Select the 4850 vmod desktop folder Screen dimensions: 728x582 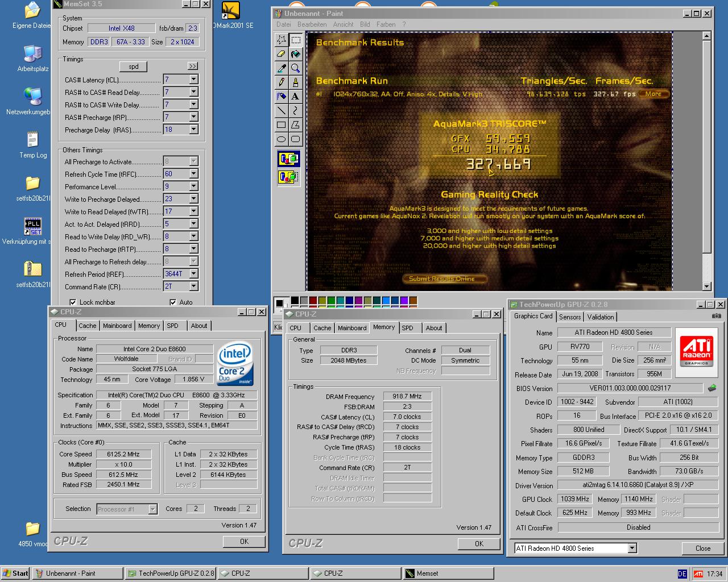click(33, 534)
